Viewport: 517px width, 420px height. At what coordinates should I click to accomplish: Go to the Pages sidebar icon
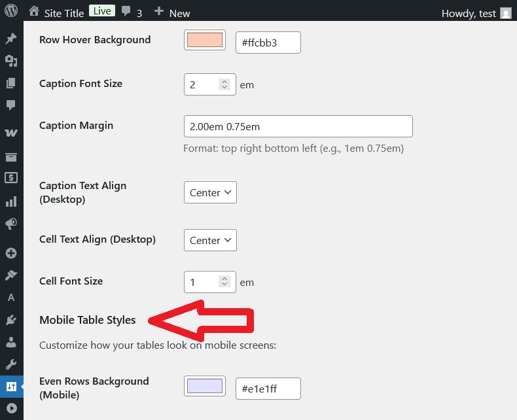[x=11, y=83]
